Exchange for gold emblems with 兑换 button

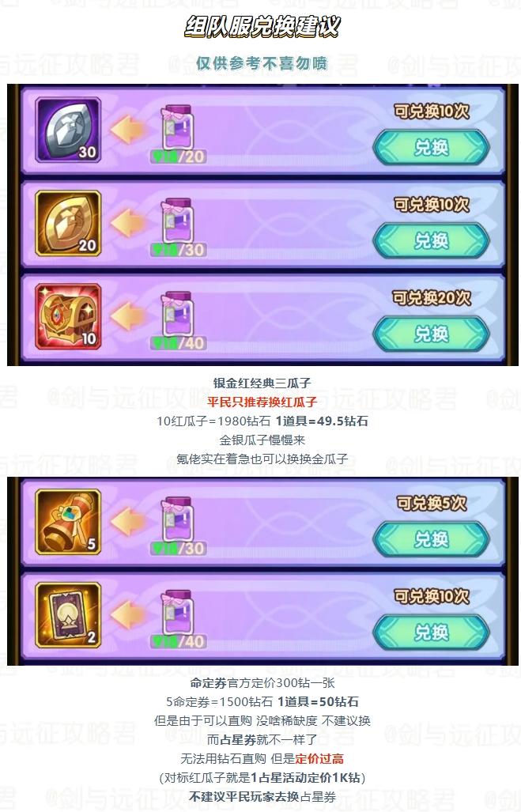point(431,241)
